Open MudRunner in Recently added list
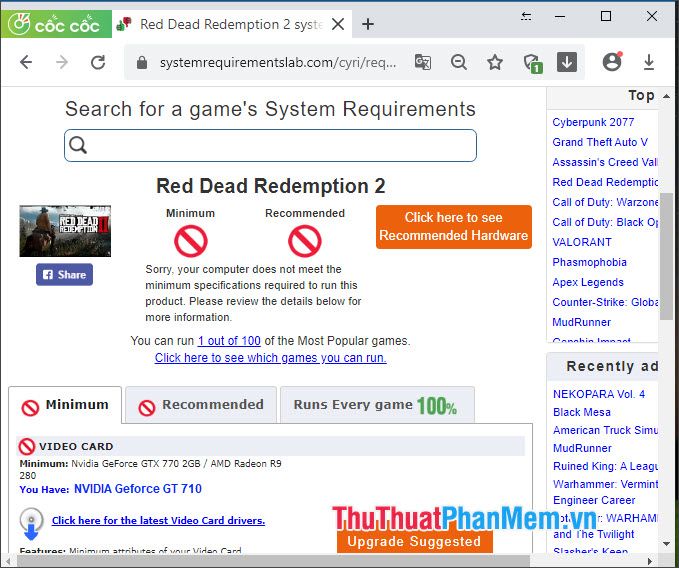The height and width of the screenshot is (568, 679). (582, 448)
